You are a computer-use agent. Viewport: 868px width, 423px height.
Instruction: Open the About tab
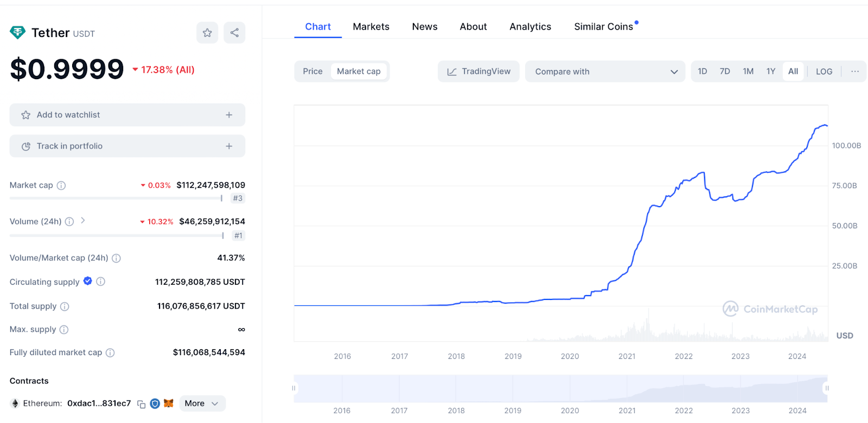(473, 27)
